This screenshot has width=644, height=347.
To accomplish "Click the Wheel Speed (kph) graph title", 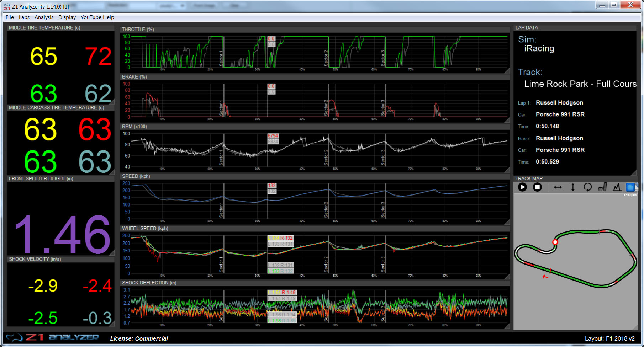I will [x=145, y=228].
